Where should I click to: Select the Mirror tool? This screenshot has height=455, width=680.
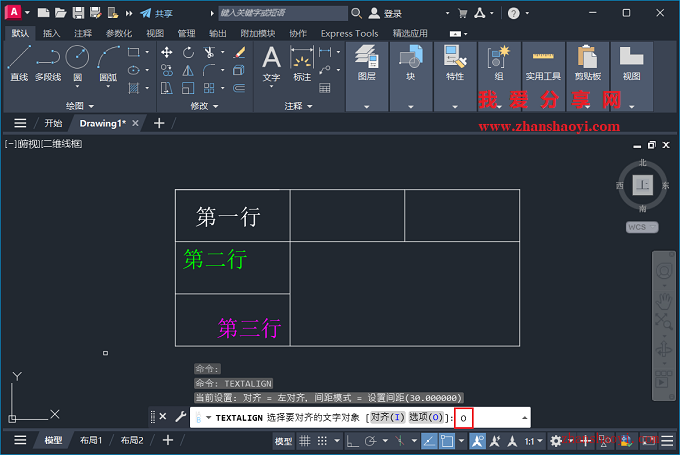(188, 70)
